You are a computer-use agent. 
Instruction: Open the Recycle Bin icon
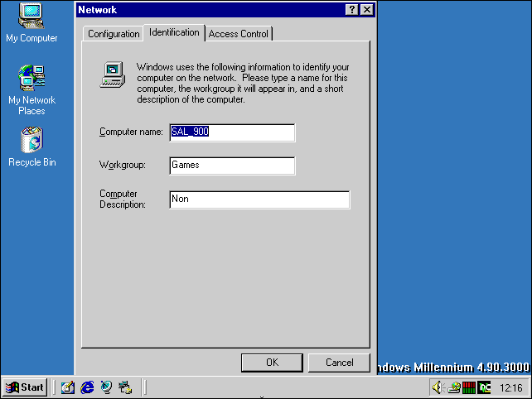point(31,147)
